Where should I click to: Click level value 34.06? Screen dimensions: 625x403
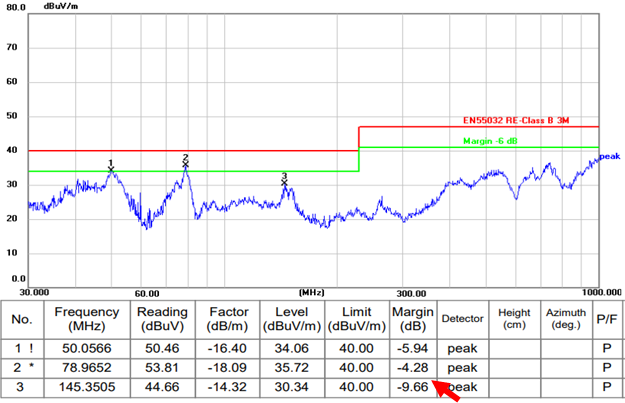point(292,348)
